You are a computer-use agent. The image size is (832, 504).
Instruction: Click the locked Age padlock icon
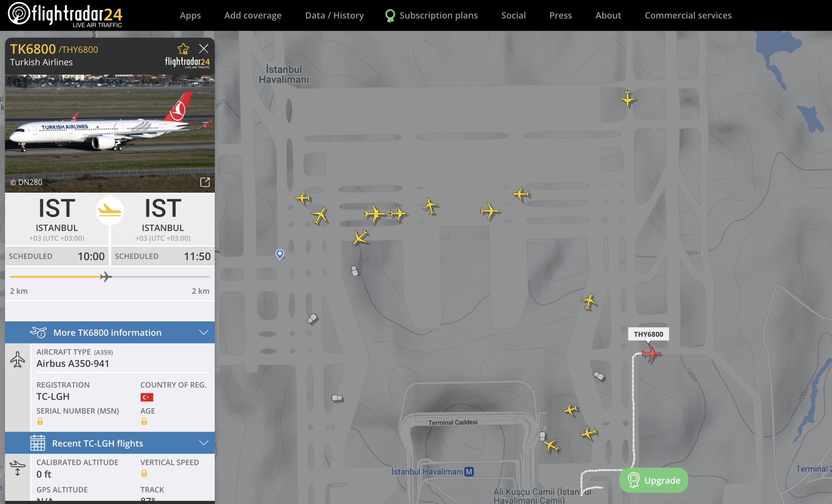(x=144, y=421)
